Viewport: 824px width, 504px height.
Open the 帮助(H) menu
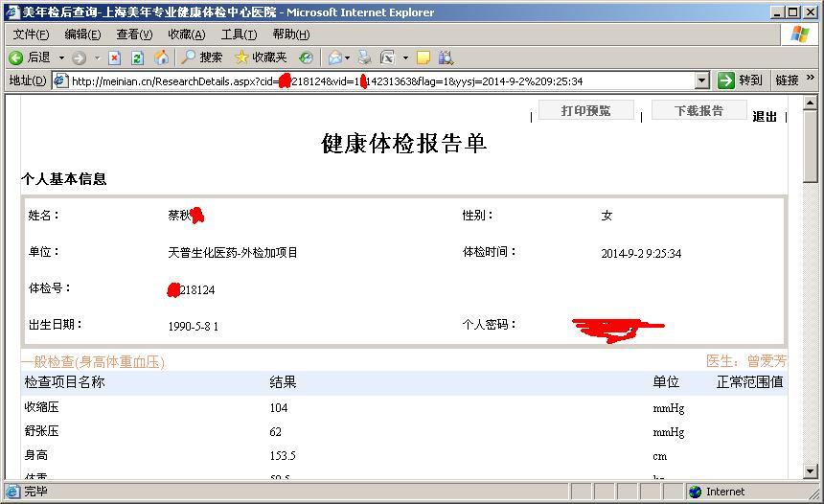(x=290, y=34)
